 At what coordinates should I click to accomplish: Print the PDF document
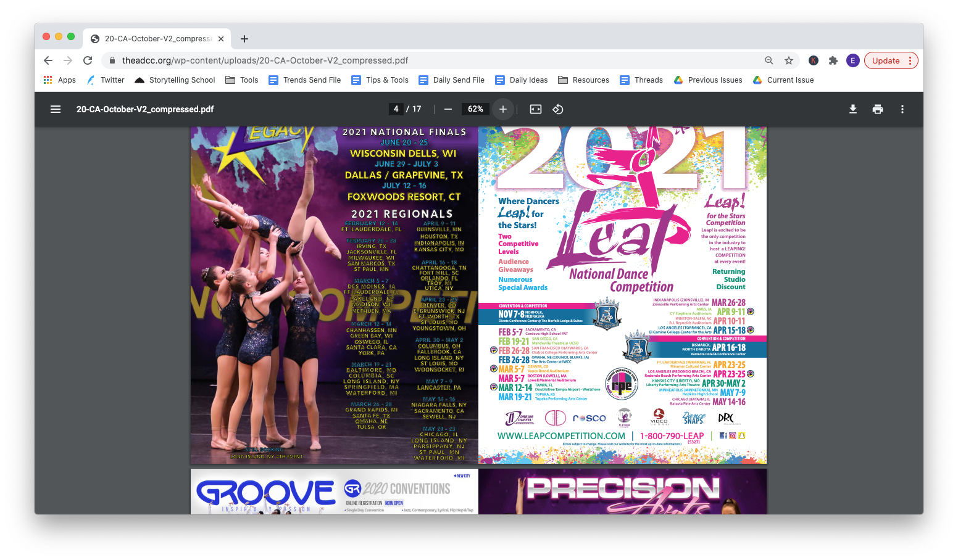(878, 109)
